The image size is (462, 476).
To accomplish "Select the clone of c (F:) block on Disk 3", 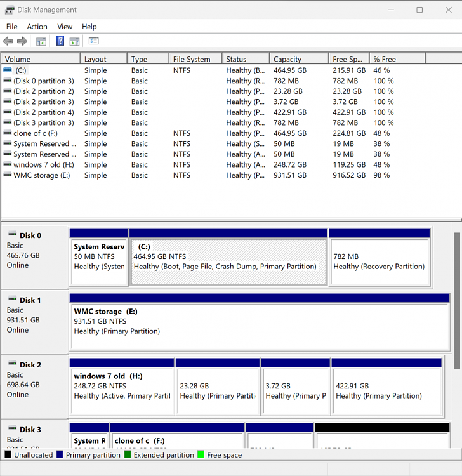I will pyautogui.click(x=177, y=435).
